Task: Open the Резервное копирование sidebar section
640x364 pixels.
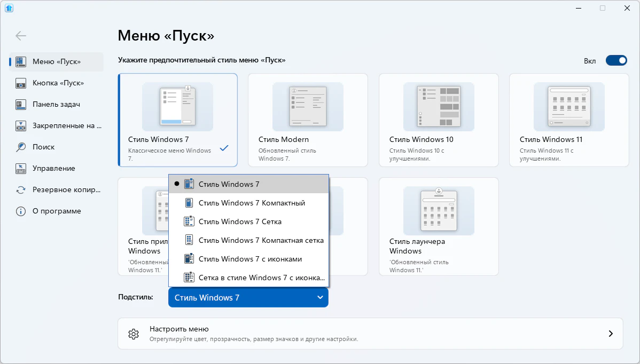Action: click(56, 190)
